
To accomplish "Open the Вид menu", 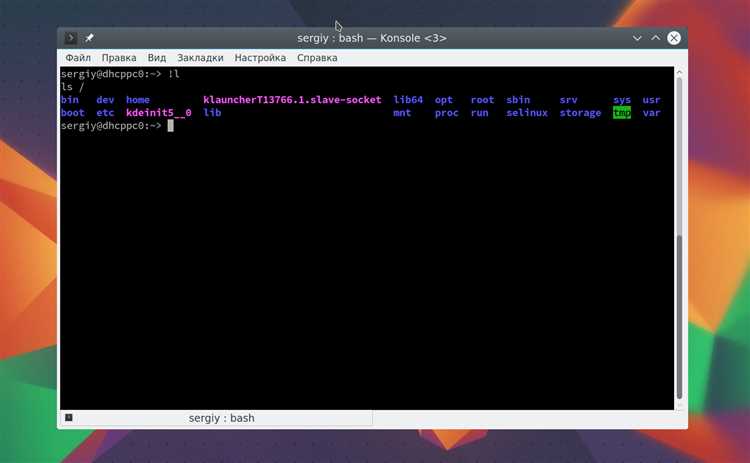I will tap(156, 58).
